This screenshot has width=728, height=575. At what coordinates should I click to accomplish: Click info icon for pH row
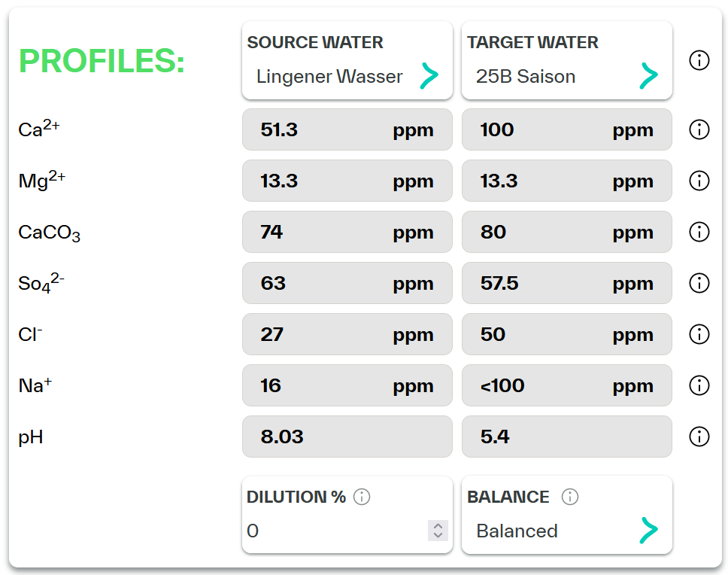(x=699, y=437)
